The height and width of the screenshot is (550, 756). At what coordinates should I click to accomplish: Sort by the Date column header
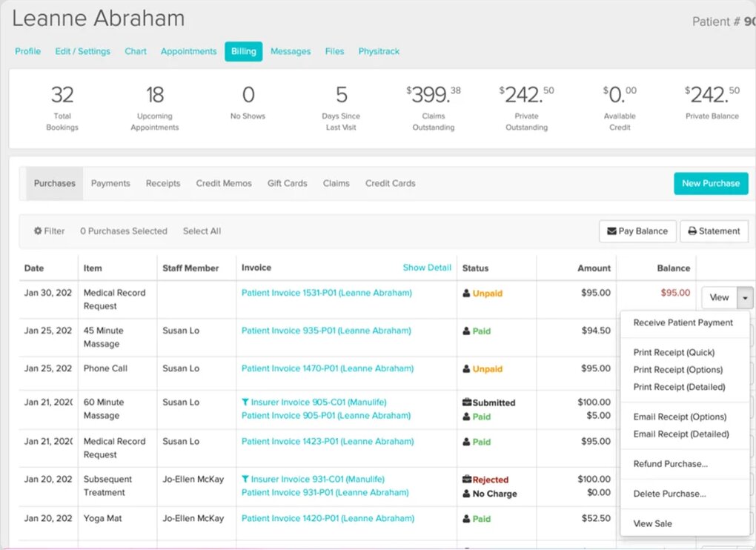tap(34, 268)
